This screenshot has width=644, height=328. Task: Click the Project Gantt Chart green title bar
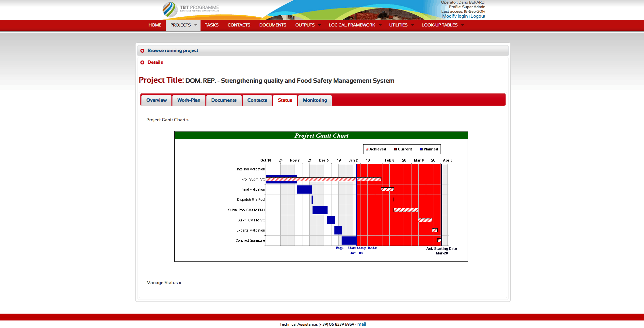(x=321, y=136)
